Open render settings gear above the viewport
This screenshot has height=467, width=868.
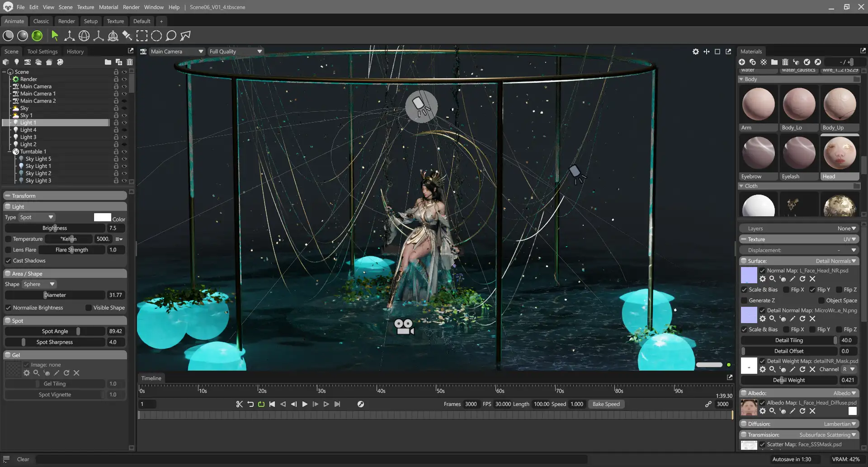click(x=696, y=51)
